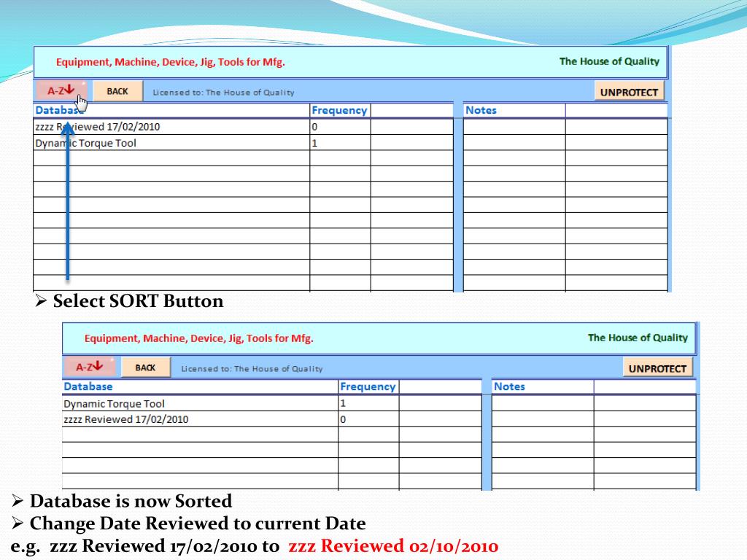Viewport: 747px width, 560px height.
Task: Select 'Dynamic Torque Tool' cell in lower sheet
Action: pos(200,403)
